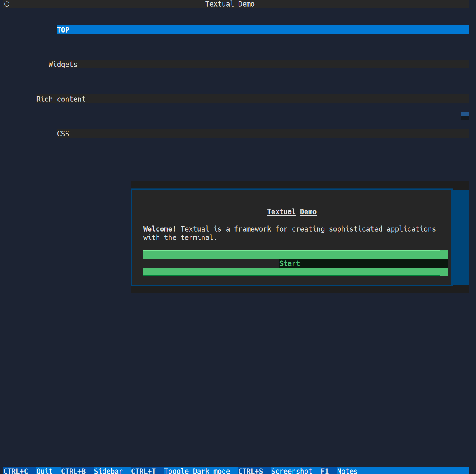Click the CTRL+B key label
476x474 pixels.
tap(73, 471)
